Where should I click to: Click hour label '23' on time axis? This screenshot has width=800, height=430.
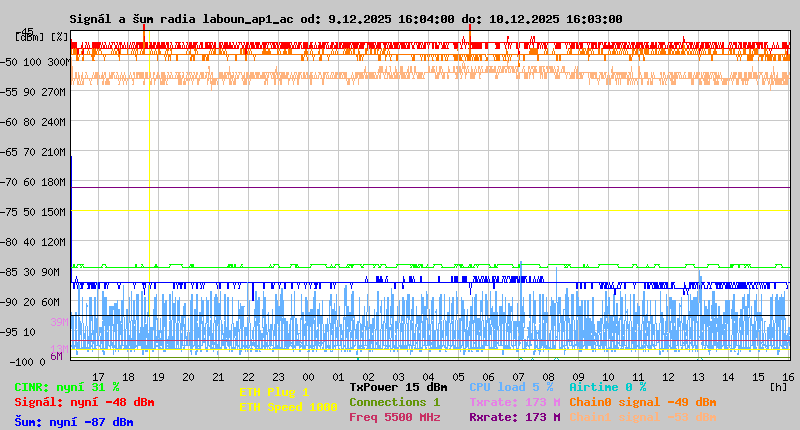click(279, 377)
